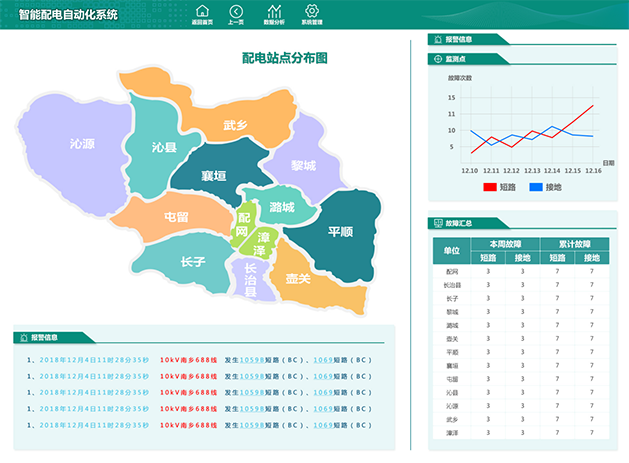This screenshot has width=629, height=463.
Task: Open the 10598 link in the first alarm row
Action: pos(252,360)
